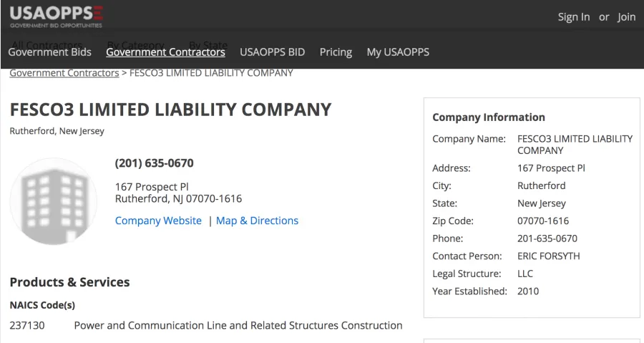Select the All Contractors submenu item
This screenshot has width=644, height=343.
(x=47, y=44)
